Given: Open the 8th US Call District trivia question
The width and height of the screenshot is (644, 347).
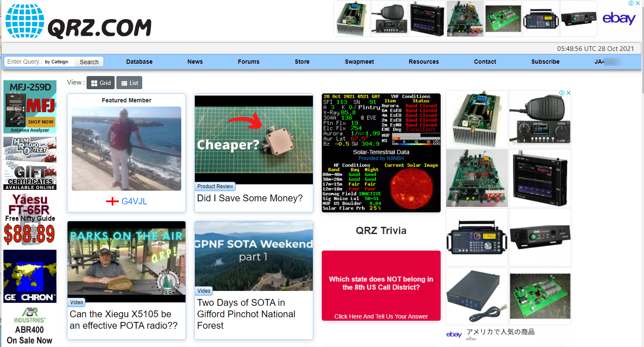Looking at the screenshot, I should pyautogui.click(x=381, y=283).
